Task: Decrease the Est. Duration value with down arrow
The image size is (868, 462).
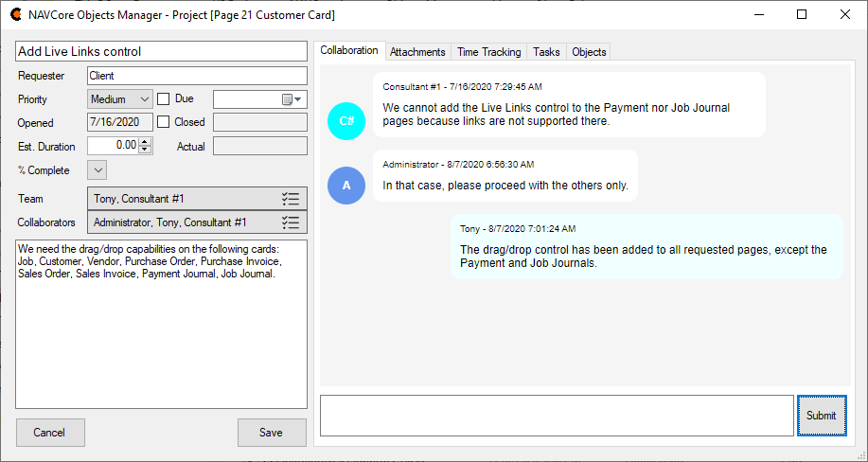Action: [x=145, y=150]
